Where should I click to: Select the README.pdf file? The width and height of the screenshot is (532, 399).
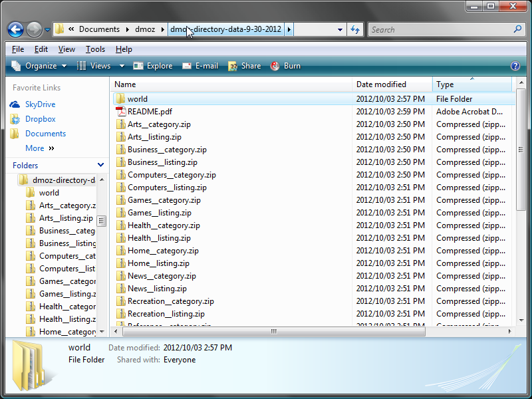150,112
